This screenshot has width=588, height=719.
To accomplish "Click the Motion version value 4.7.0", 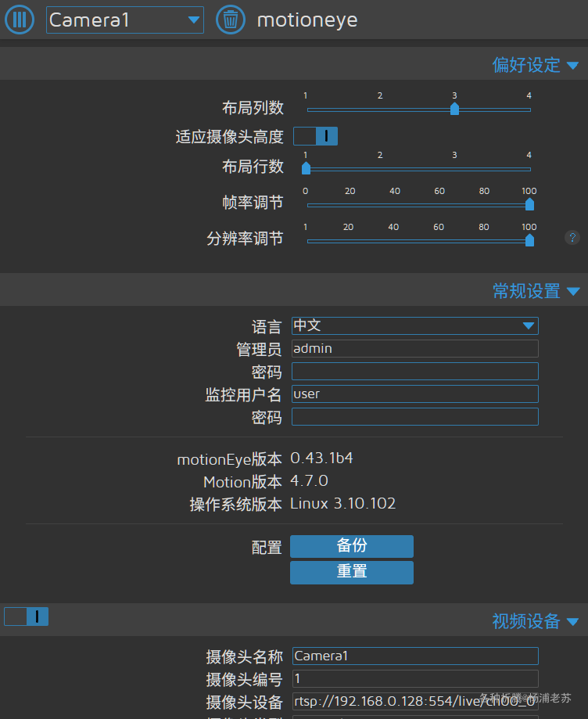I will 310,481.
